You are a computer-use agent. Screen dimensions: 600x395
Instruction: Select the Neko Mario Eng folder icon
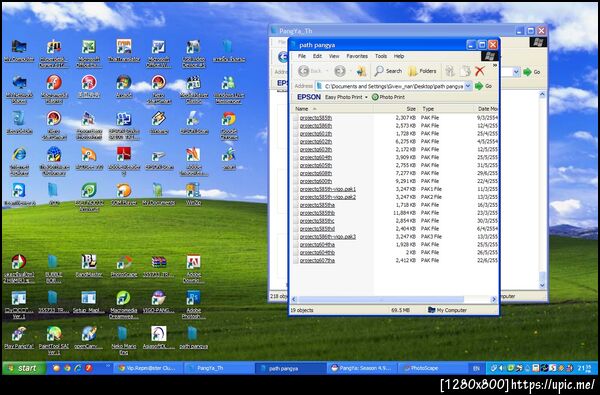tap(124, 340)
